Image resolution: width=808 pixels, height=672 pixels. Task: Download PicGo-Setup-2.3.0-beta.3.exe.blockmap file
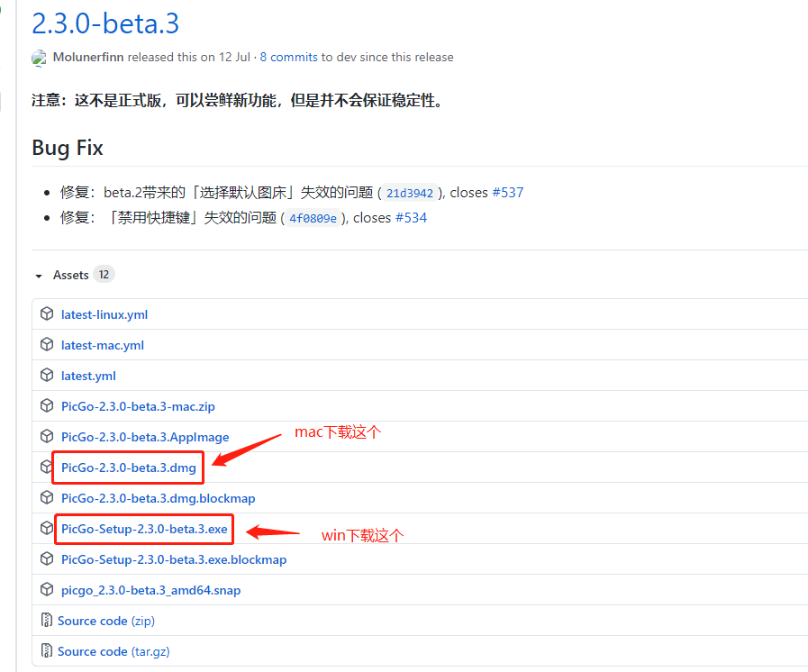[x=174, y=559]
